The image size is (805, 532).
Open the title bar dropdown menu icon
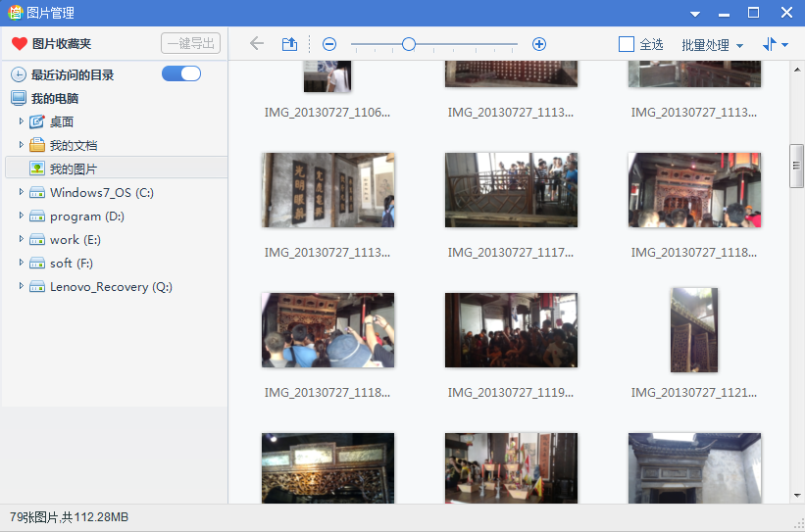[695, 14]
